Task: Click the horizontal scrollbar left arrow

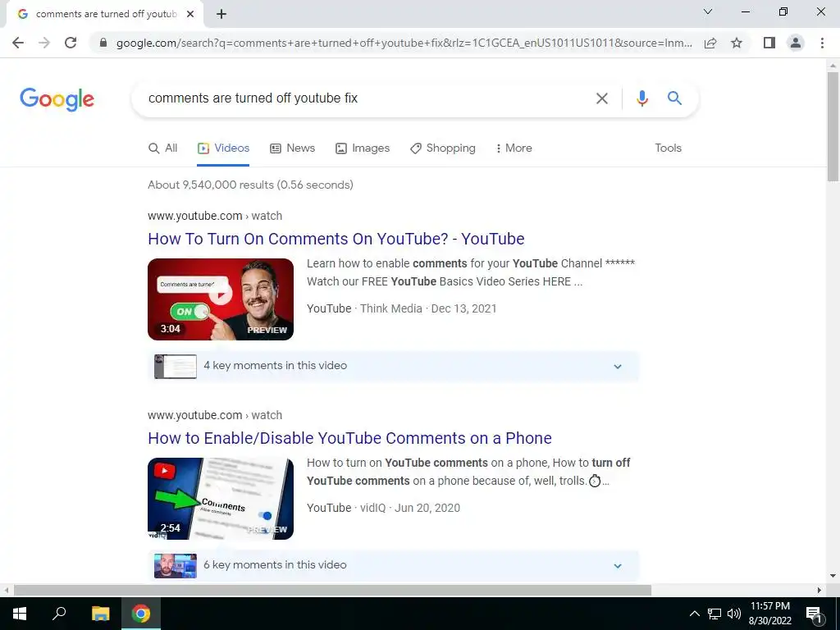Action: point(7,591)
